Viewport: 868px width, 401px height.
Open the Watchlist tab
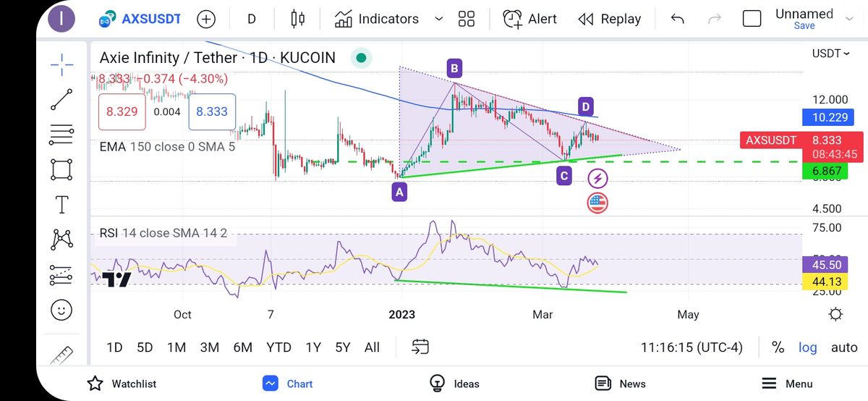(122, 384)
